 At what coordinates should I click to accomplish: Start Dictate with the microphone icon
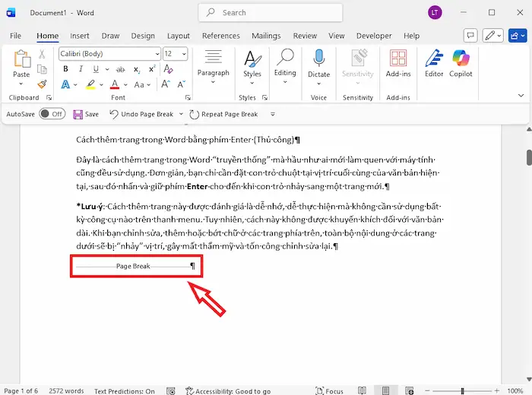click(319, 63)
